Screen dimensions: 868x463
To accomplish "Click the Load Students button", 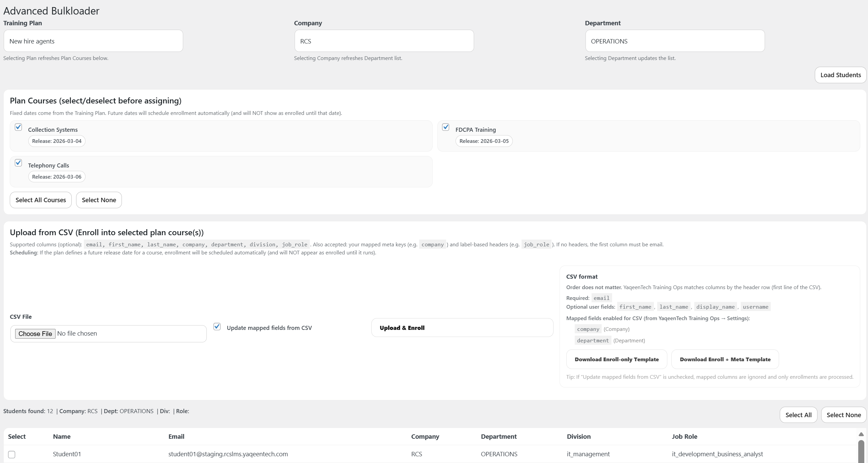I will click(x=840, y=75).
